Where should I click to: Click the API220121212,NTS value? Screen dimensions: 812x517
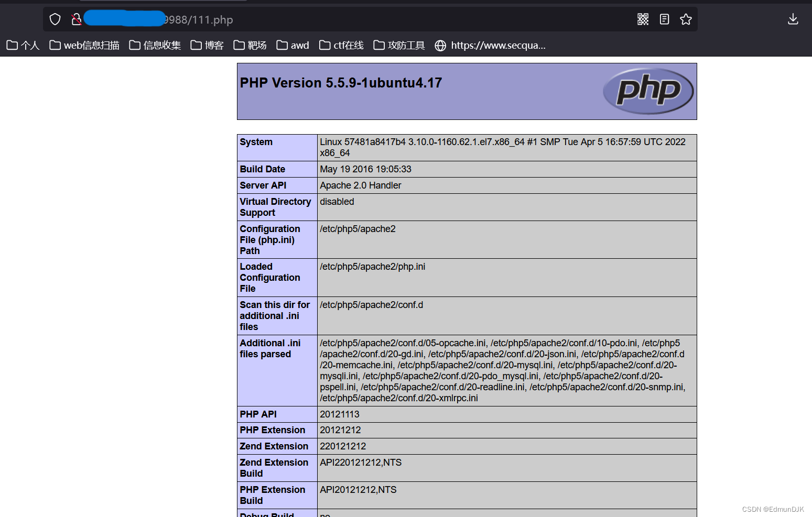361,463
